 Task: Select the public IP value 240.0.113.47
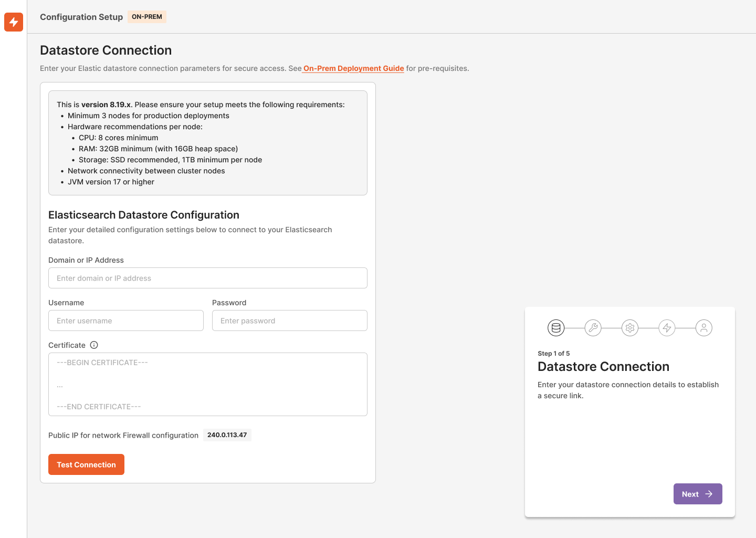[x=227, y=434]
